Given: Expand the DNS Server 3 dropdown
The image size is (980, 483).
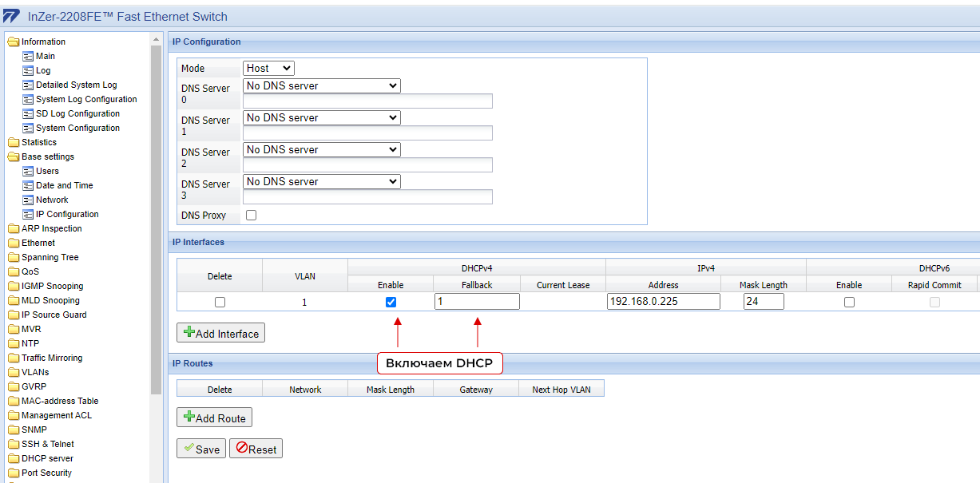Looking at the screenshot, I should tap(321, 181).
